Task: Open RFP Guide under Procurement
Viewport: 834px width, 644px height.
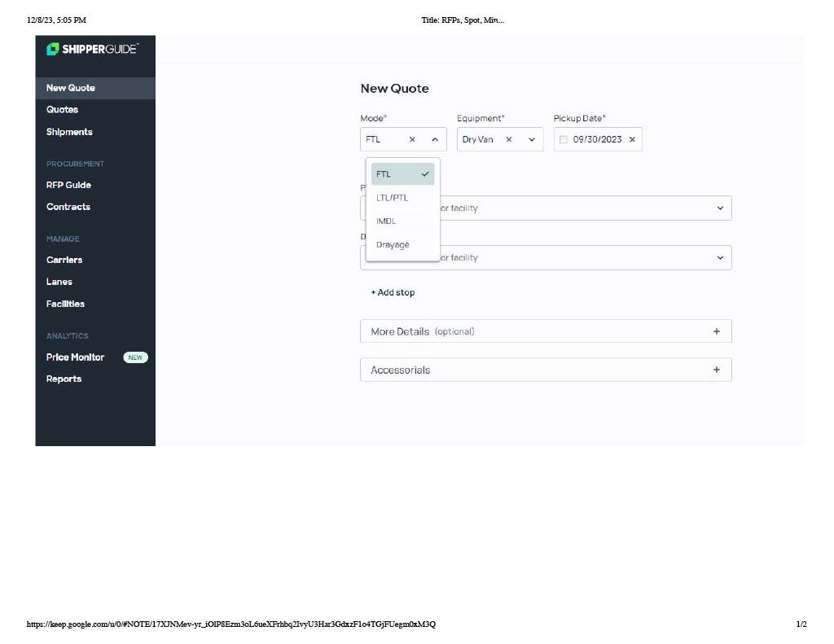Action: coord(68,185)
